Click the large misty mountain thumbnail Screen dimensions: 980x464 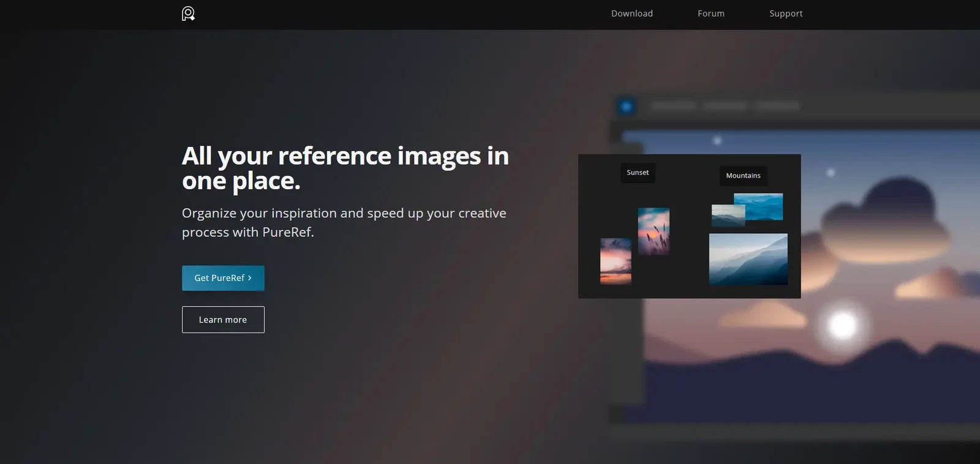click(748, 259)
